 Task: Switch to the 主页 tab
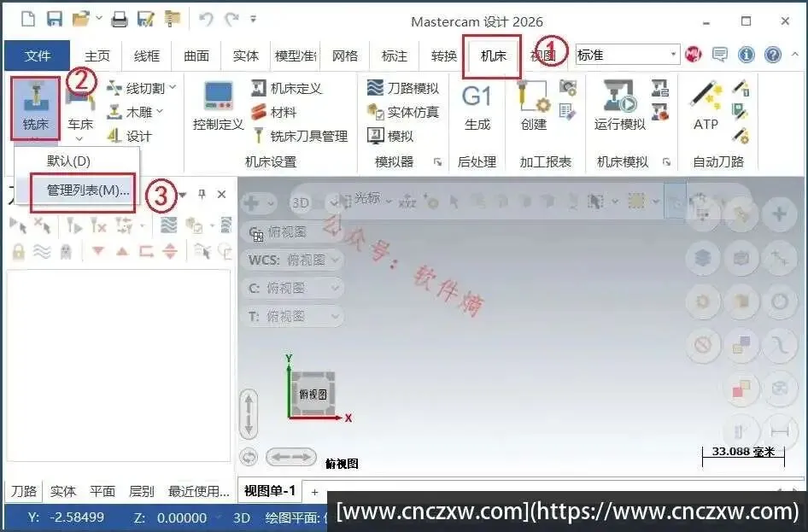pyautogui.click(x=97, y=56)
